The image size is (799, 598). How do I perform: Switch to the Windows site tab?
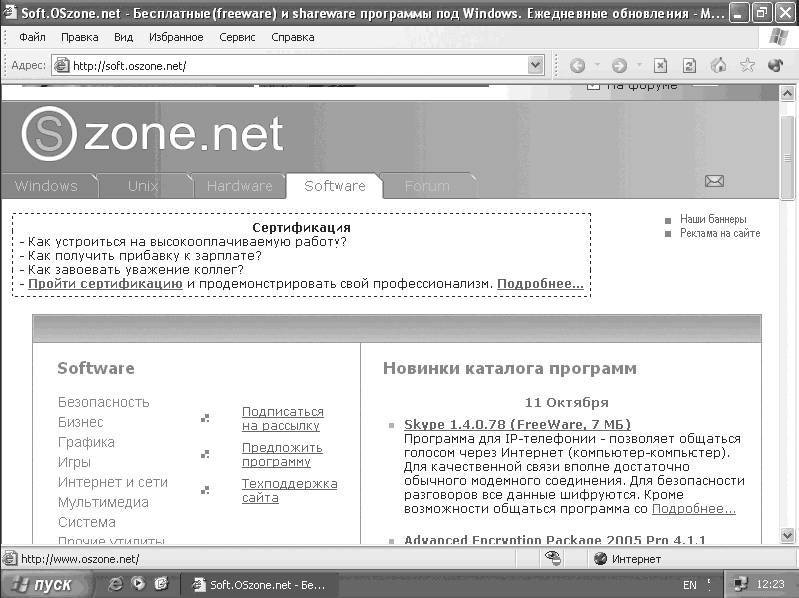(x=47, y=186)
